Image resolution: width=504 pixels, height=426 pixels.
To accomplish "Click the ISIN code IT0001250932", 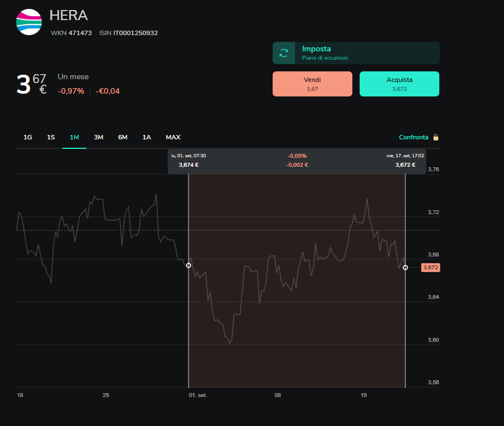I will (x=135, y=33).
